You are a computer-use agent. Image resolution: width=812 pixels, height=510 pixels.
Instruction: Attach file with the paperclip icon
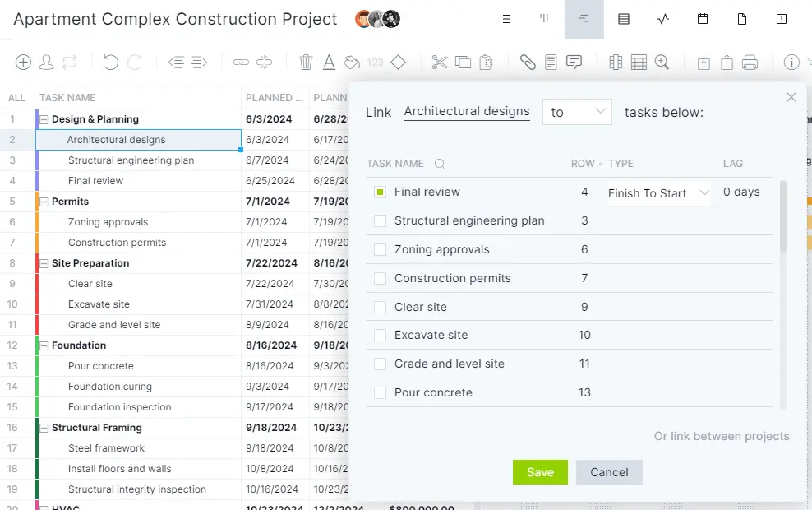click(528, 63)
